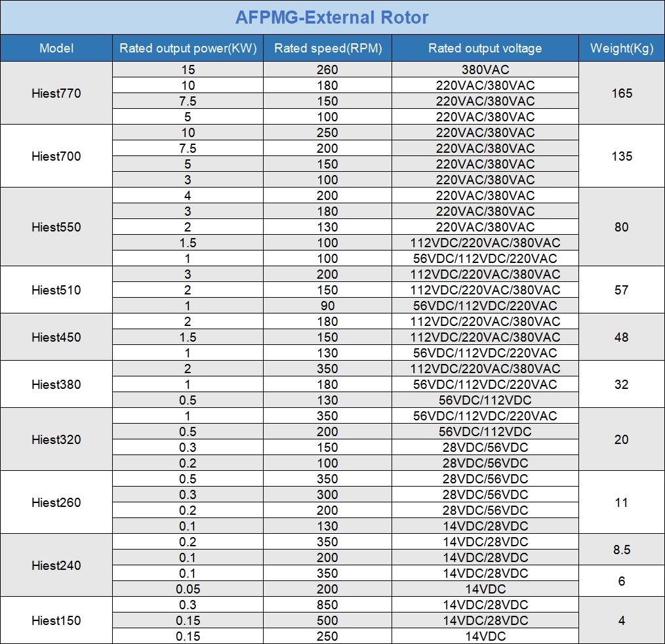665x644 pixels.
Task: Click the Hiest770 model cell
Action: (56, 92)
